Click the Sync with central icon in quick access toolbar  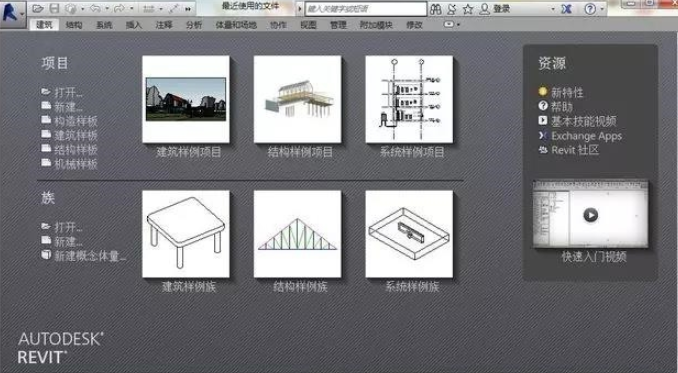click(70, 9)
